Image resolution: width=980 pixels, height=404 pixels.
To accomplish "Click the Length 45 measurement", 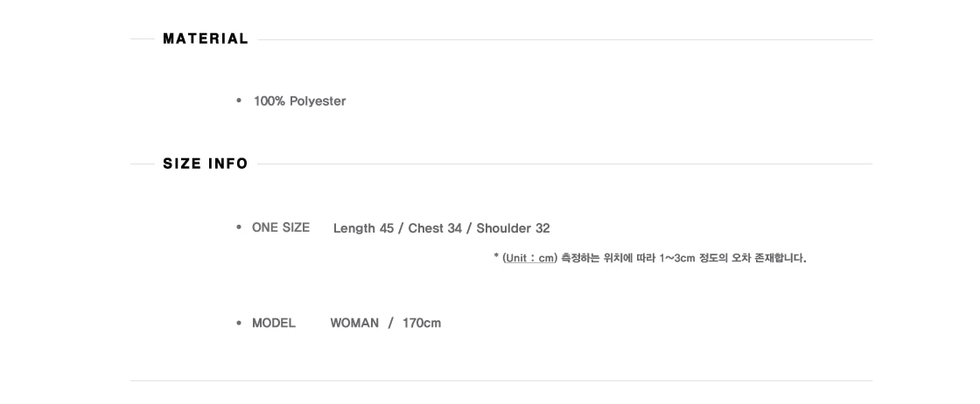I will pos(363,228).
